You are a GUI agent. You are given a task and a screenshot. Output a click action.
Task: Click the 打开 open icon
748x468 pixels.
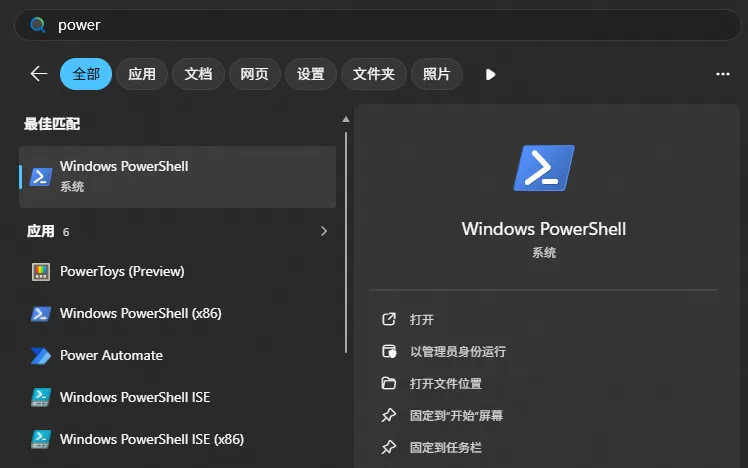pos(389,319)
